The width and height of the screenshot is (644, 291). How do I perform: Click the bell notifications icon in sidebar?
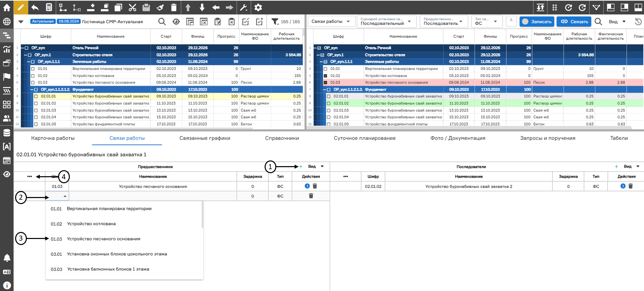click(7, 258)
